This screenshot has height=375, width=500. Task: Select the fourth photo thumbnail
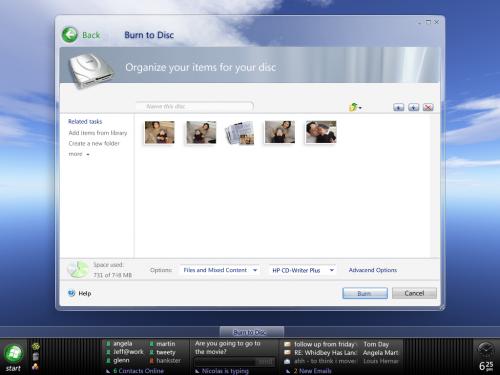[x=280, y=132]
